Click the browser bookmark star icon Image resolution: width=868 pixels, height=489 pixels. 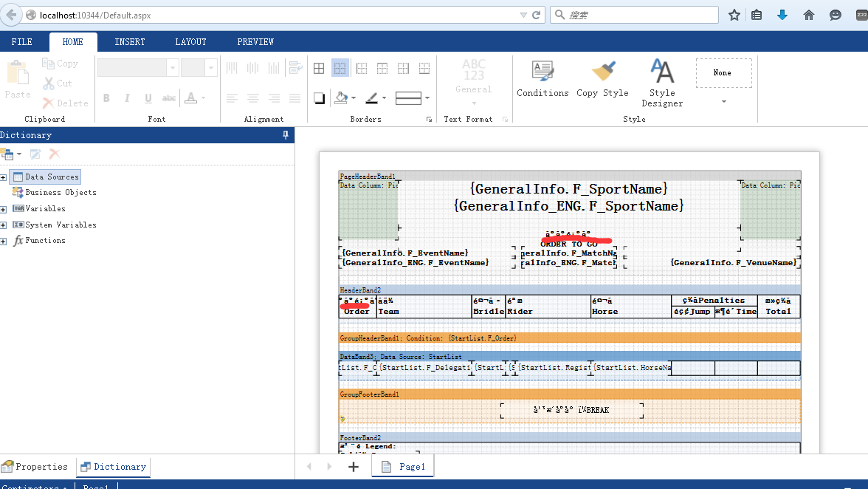pos(734,15)
